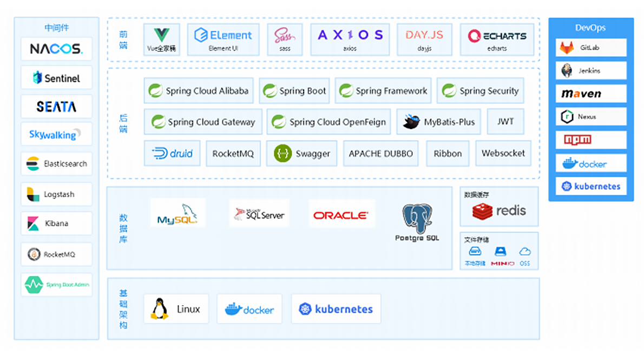The image size is (644, 356).
Task: Click the MinIO storage icon
Action: click(x=500, y=251)
